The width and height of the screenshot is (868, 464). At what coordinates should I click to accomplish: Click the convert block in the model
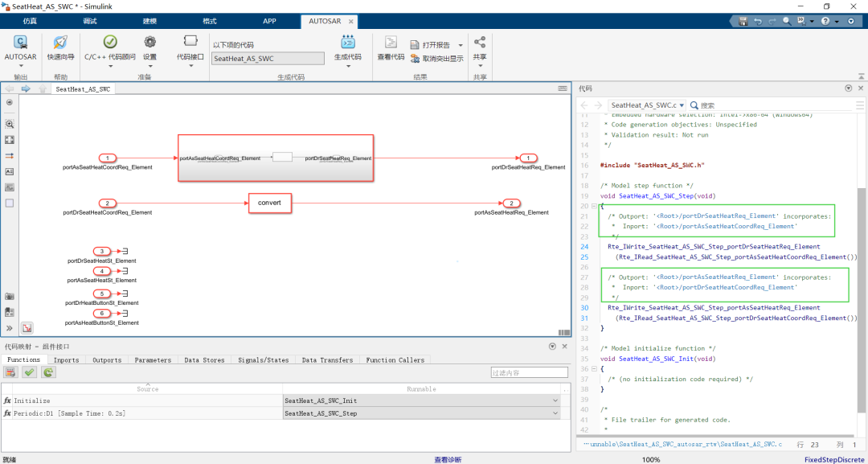(x=269, y=203)
